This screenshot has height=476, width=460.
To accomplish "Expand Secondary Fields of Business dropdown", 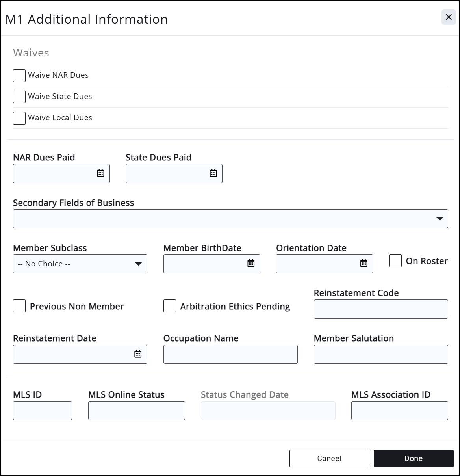I will click(230, 219).
